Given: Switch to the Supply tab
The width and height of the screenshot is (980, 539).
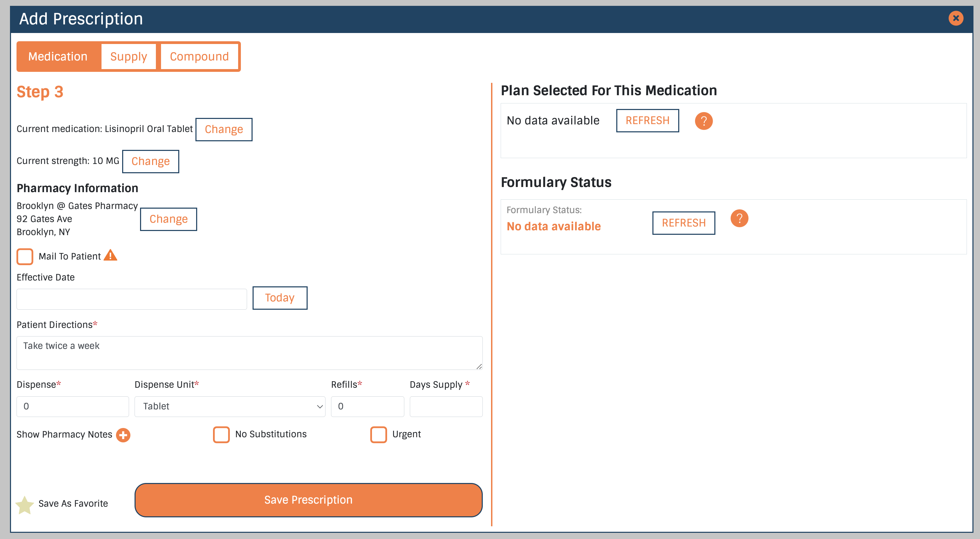Looking at the screenshot, I should (129, 56).
